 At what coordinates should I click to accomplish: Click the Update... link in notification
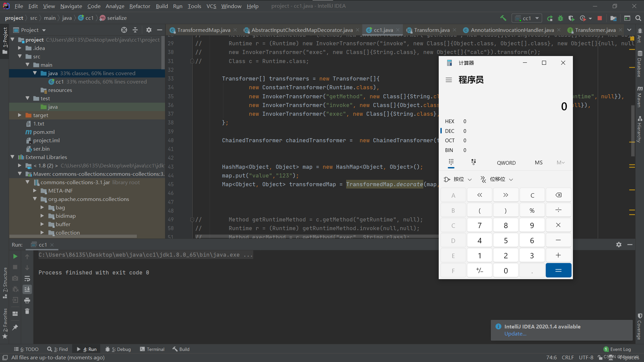pos(515,334)
